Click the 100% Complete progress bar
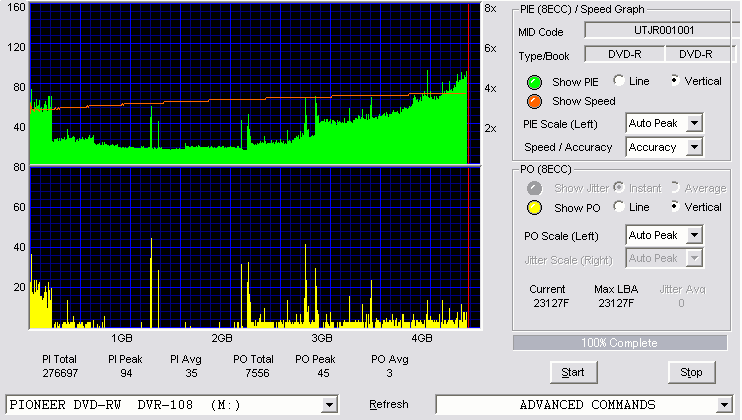The width and height of the screenshot is (742, 420). click(619, 343)
